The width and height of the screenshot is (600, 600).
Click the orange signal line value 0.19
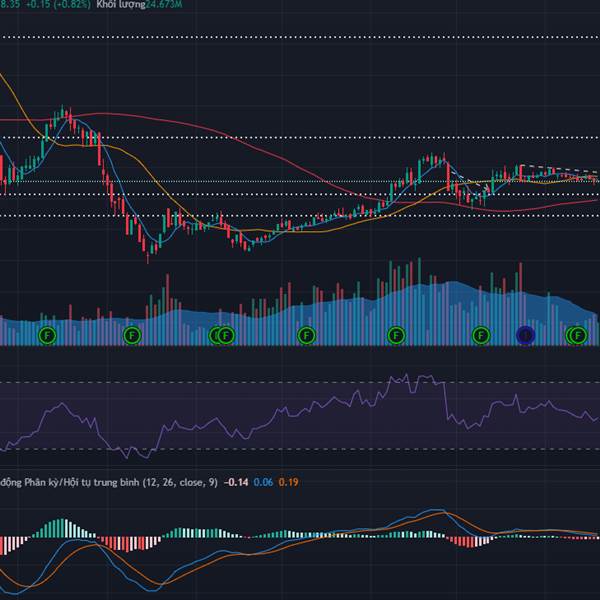(x=289, y=482)
